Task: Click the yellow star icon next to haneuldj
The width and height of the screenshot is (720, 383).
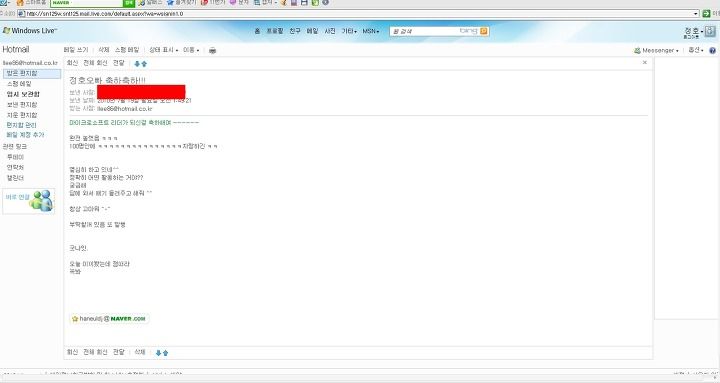Action: click(x=75, y=318)
